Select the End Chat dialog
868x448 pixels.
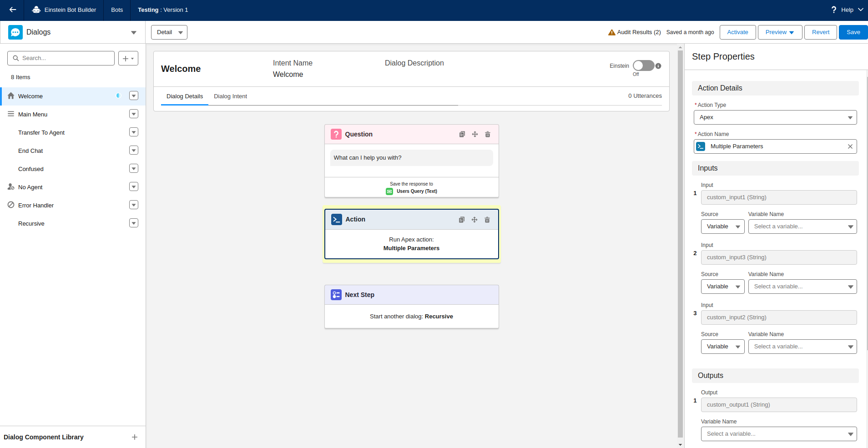pos(30,151)
